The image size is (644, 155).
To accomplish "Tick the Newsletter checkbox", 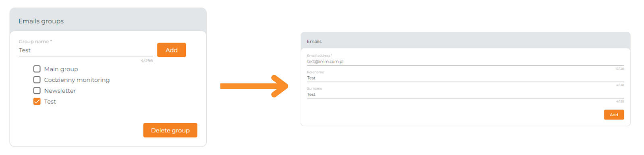I will [37, 90].
